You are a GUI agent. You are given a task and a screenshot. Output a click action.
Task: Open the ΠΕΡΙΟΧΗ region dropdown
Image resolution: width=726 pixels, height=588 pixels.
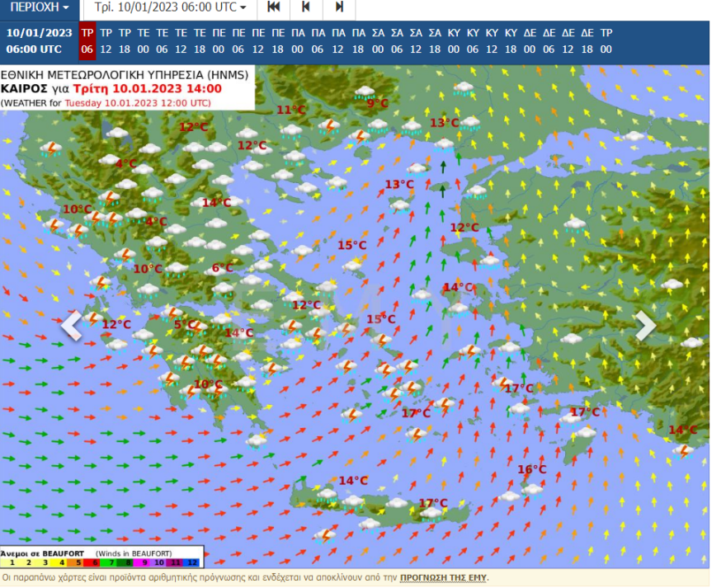pyautogui.click(x=40, y=7)
